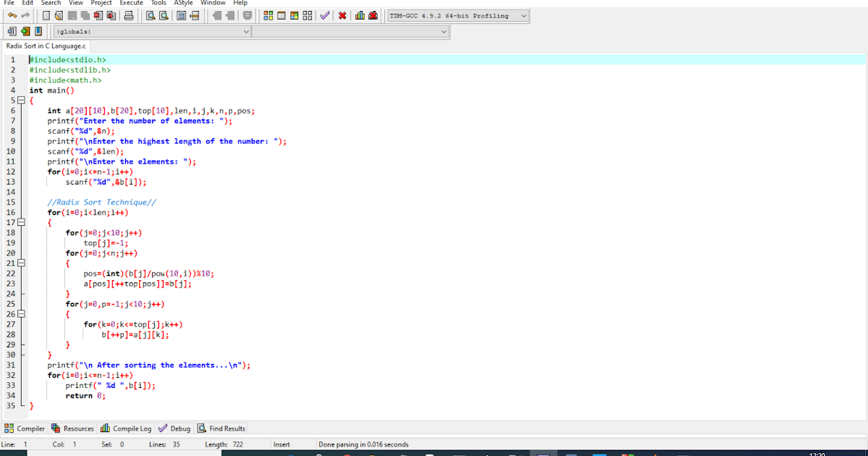Screen dimensions: 868x456
Task: Collapse the main function code fold
Action: point(20,100)
